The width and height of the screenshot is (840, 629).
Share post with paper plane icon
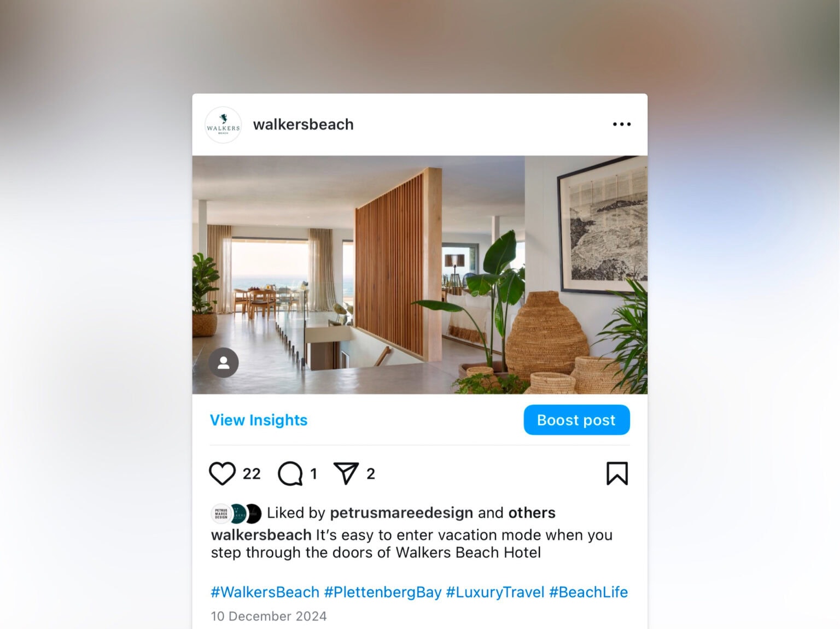tap(346, 473)
